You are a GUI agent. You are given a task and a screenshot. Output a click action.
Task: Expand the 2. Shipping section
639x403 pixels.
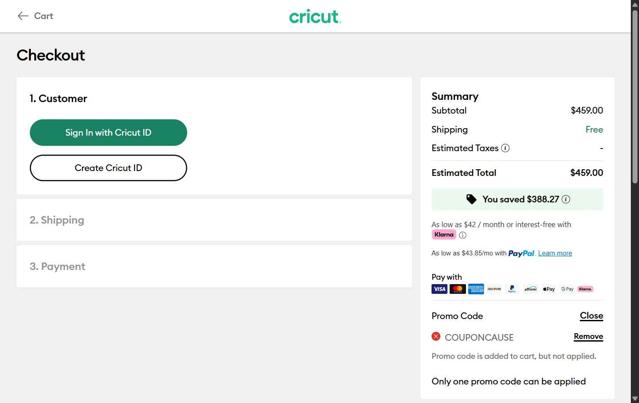click(57, 220)
